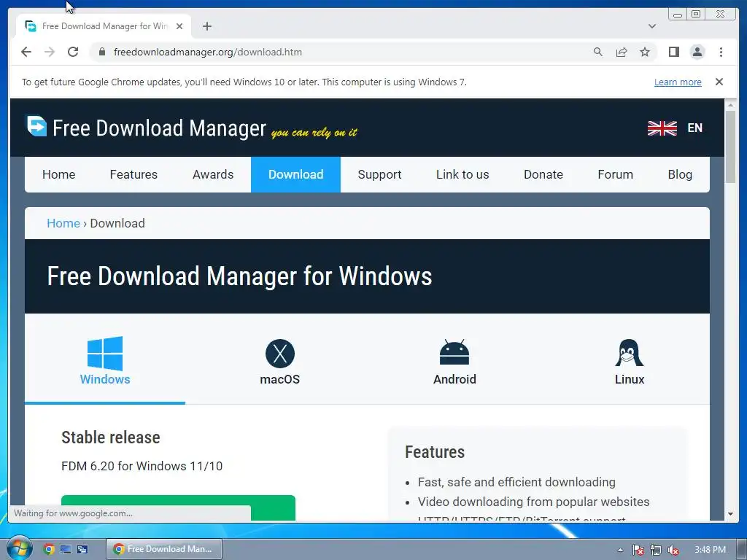Open a new browser tab
This screenshot has height=560, width=747.
pyautogui.click(x=207, y=26)
